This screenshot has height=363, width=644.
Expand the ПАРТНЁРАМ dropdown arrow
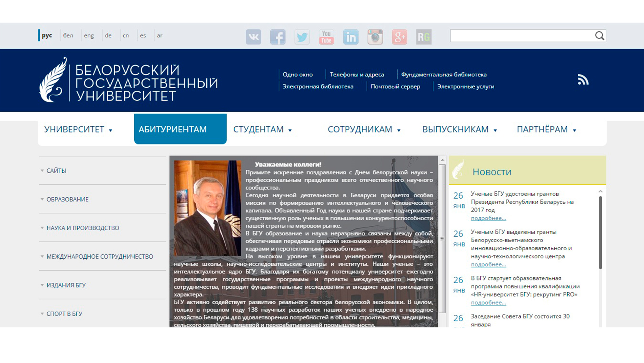pos(574,130)
